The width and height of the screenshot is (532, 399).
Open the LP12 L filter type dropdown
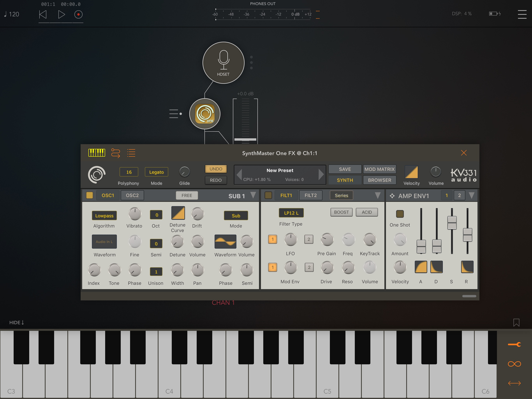pyautogui.click(x=291, y=213)
